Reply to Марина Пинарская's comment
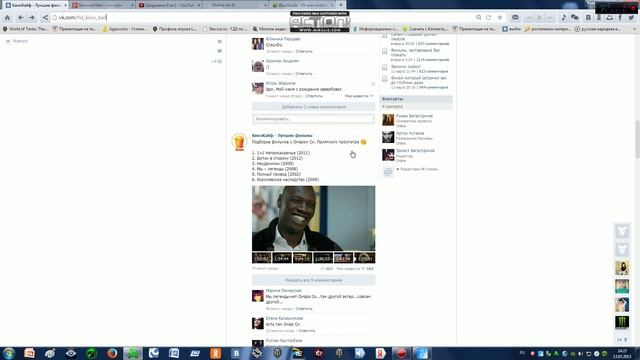This screenshot has height=360, width=640. pos(304,309)
